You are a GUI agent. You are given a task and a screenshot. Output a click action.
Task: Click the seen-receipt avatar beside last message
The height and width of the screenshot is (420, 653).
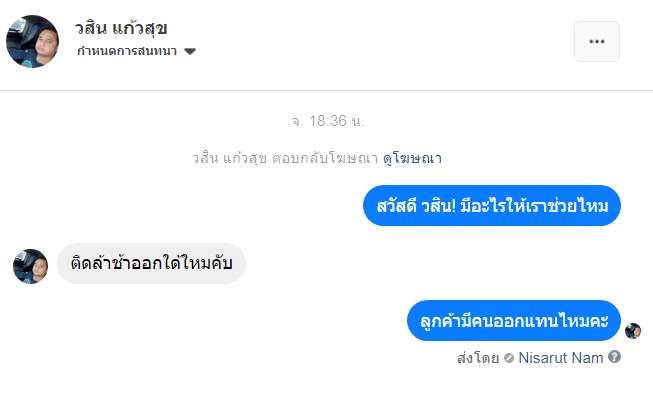(x=632, y=331)
